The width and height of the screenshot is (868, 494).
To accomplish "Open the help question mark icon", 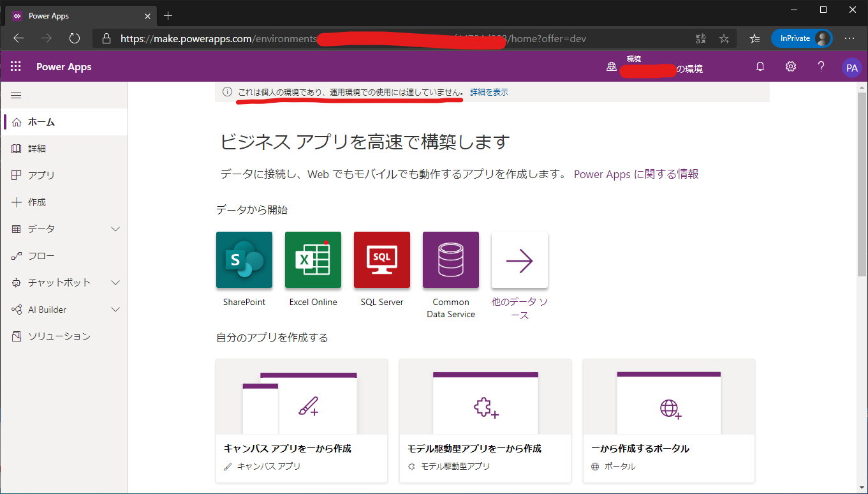I will point(821,67).
